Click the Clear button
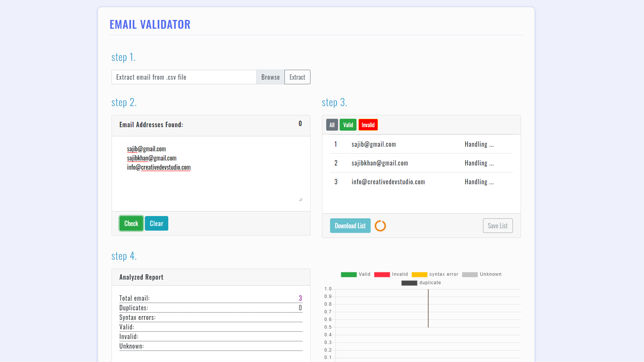This screenshot has height=362, width=644. point(156,223)
